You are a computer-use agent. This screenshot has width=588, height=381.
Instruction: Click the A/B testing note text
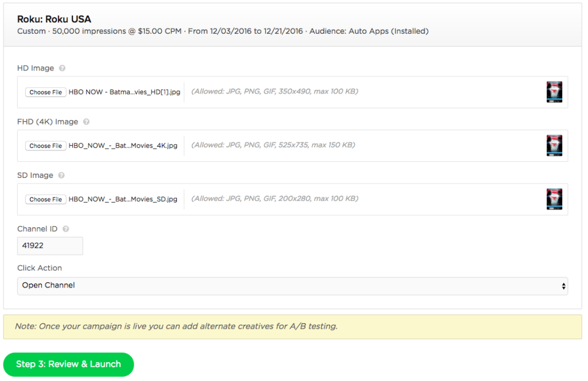pyautogui.click(x=176, y=326)
